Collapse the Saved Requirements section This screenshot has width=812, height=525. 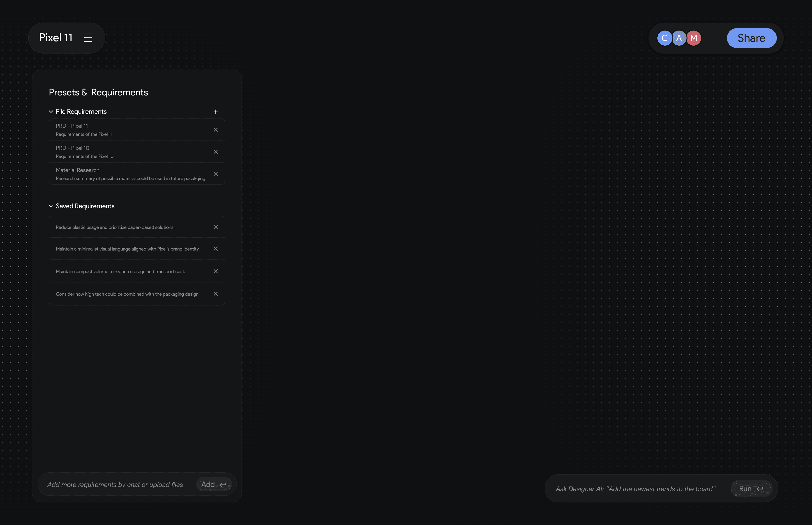tap(51, 206)
